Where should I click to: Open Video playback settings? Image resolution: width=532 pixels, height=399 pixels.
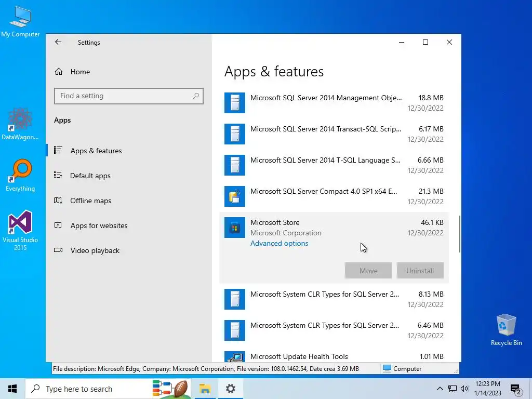[129, 250]
